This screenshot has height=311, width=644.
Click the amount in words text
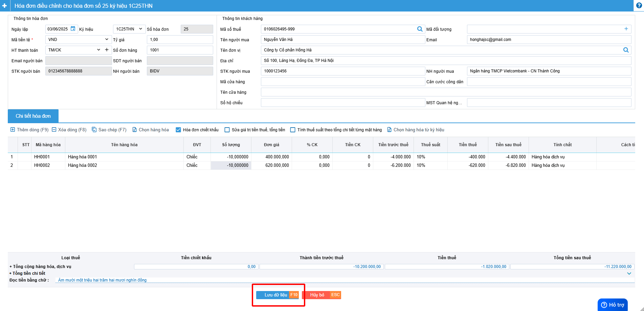tap(102, 280)
